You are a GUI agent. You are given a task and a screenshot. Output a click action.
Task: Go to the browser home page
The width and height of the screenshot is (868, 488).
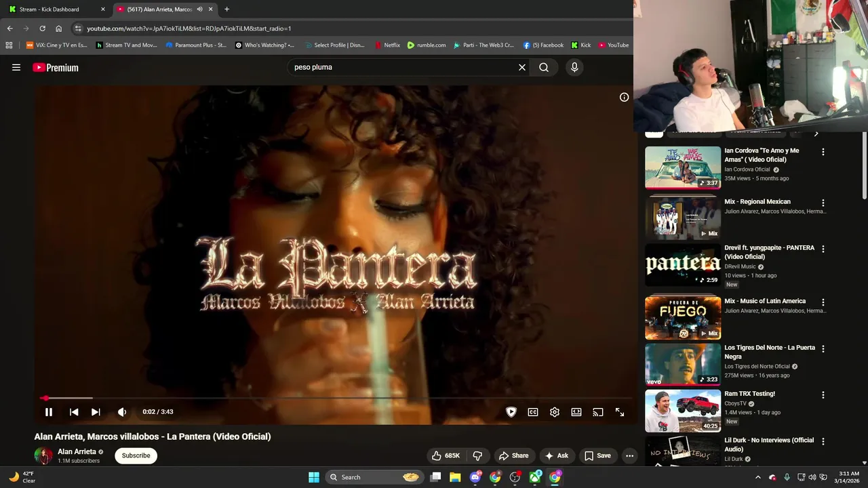[x=59, y=28]
